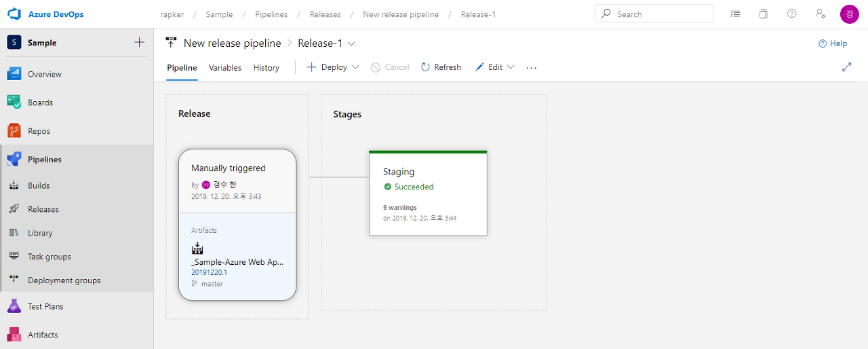Click the build number 20191220.1
This screenshot has height=349, width=868.
point(209,272)
